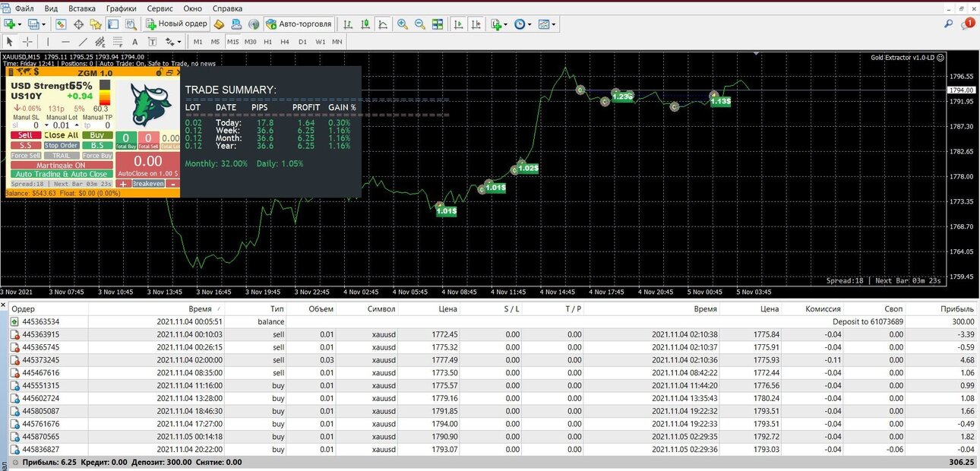The width and height of the screenshot is (980, 471).
Task: Switch chart to line chart mode
Action: [383, 24]
